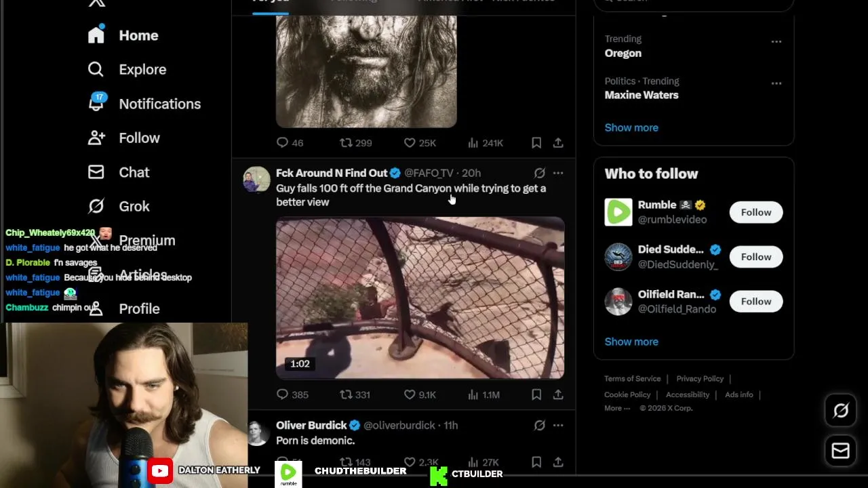868x488 pixels.
Task: Click the Explore magnifier icon
Action: (96, 69)
